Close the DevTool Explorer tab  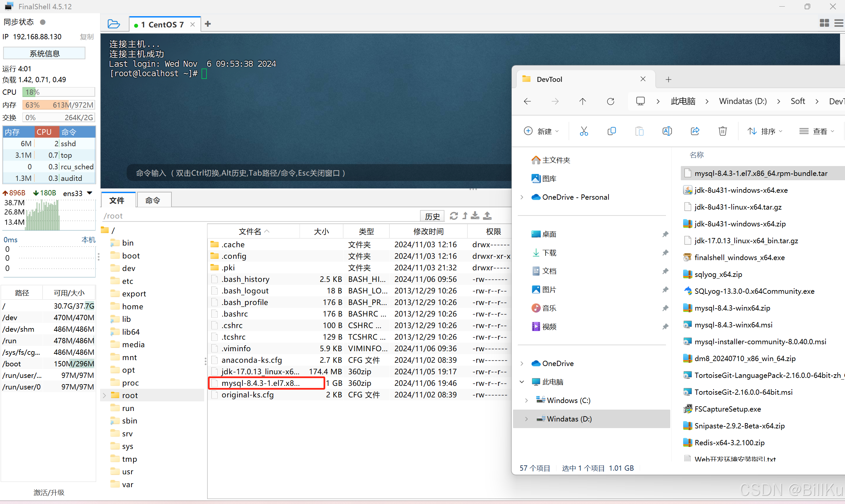pos(643,79)
